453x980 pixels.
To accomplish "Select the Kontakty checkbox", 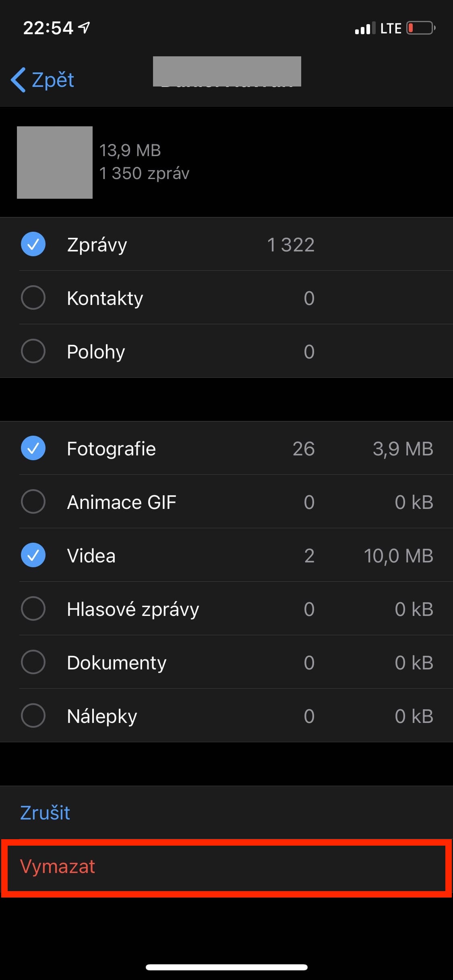I will pos(33,298).
